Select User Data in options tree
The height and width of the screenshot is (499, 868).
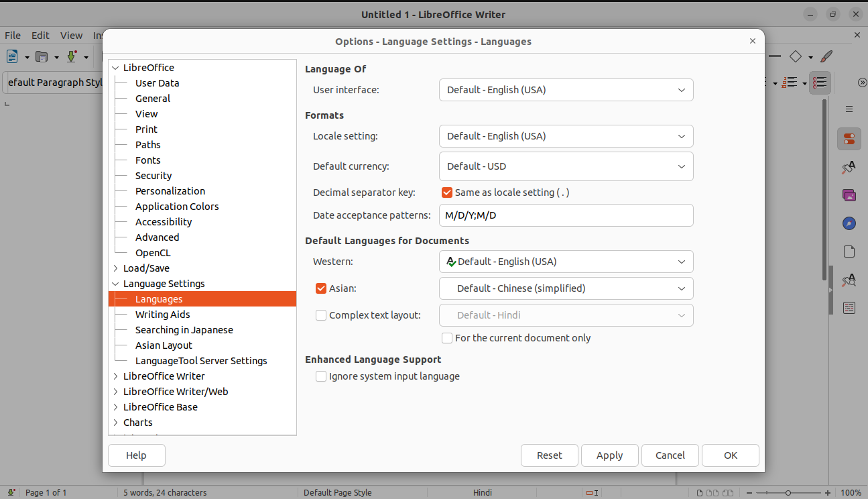coord(157,83)
